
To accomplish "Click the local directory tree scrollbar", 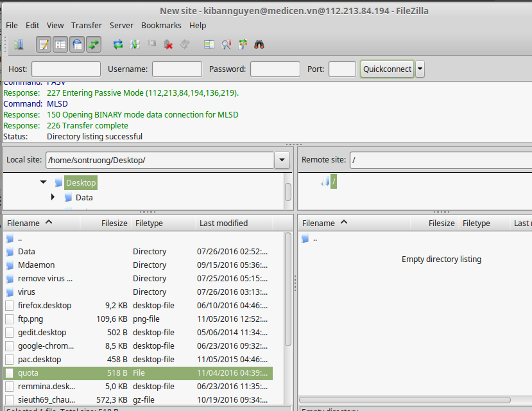I will click(x=288, y=192).
